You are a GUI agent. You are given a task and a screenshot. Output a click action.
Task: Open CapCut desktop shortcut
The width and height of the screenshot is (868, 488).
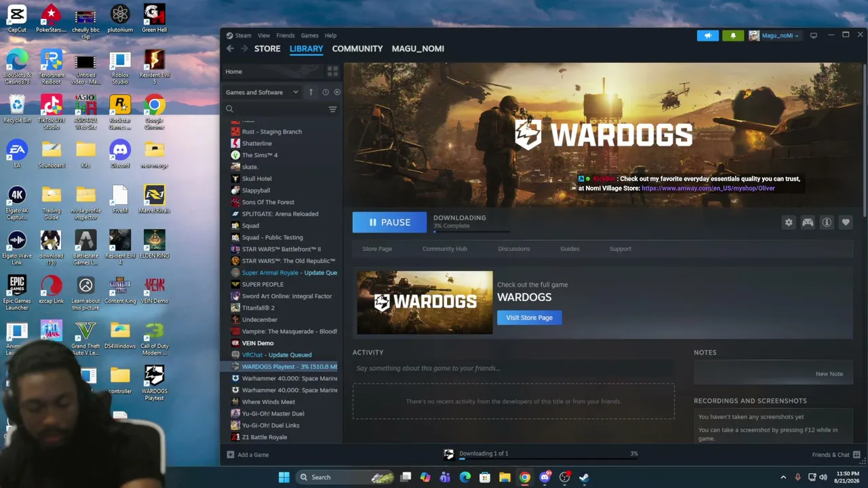[17, 19]
